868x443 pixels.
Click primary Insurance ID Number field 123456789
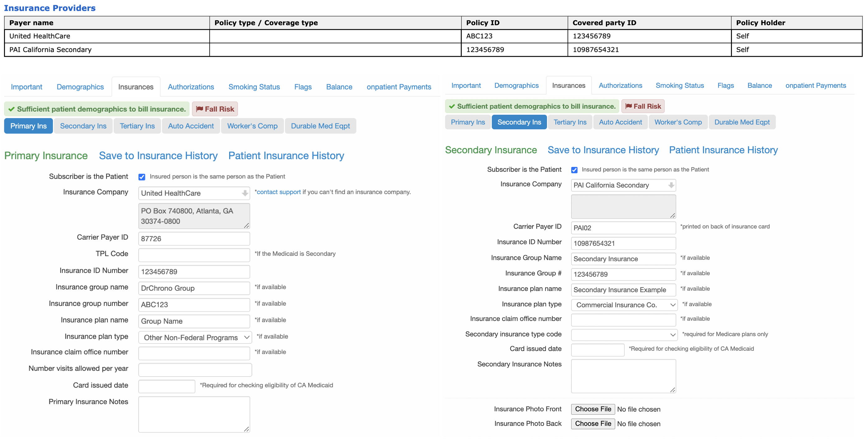point(194,272)
